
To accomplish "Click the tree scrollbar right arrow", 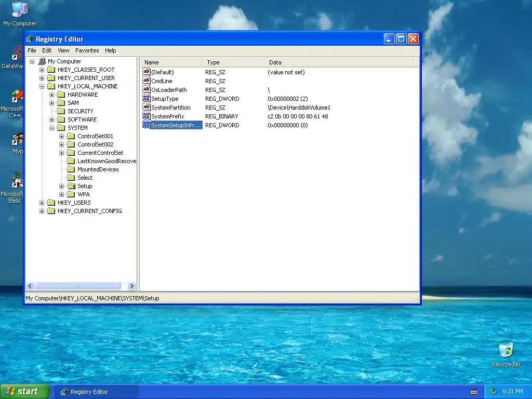I will [x=131, y=286].
